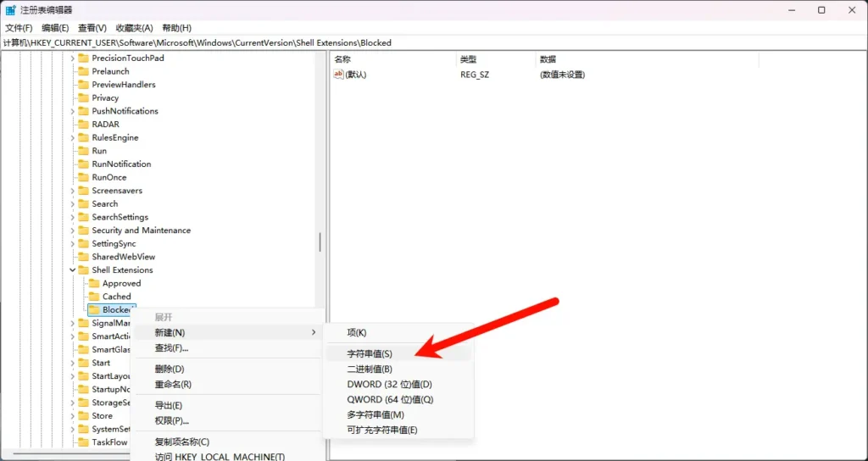Choose 字符串值(S) from the submenu
This screenshot has width=868, height=461.
(x=398, y=353)
